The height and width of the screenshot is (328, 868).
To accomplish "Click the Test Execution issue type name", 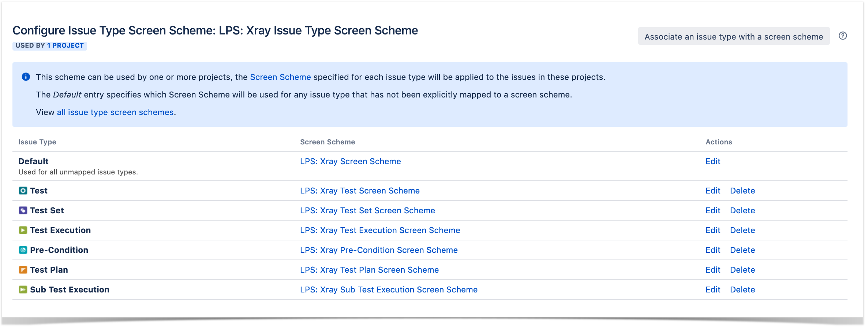I will [60, 230].
